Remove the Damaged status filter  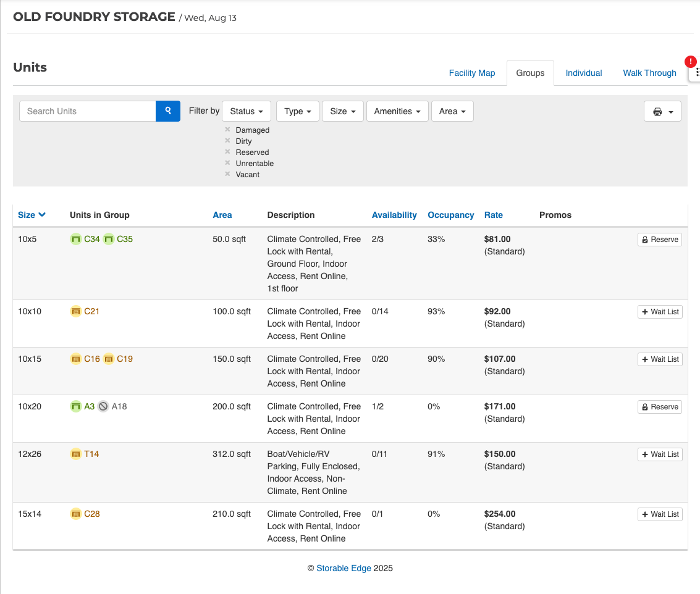point(227,130)
